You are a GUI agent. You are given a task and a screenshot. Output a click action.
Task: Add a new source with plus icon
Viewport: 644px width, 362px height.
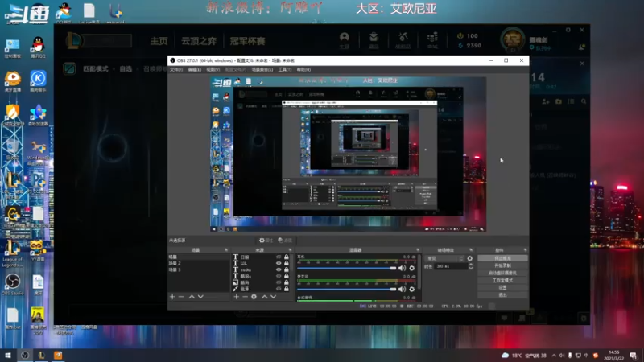click(237, 297)
